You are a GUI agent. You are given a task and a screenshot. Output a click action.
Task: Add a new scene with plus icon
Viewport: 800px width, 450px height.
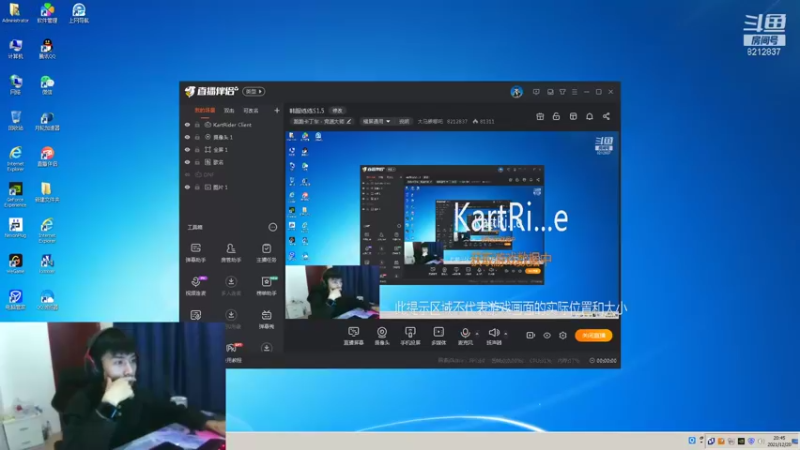click(277, 110)
